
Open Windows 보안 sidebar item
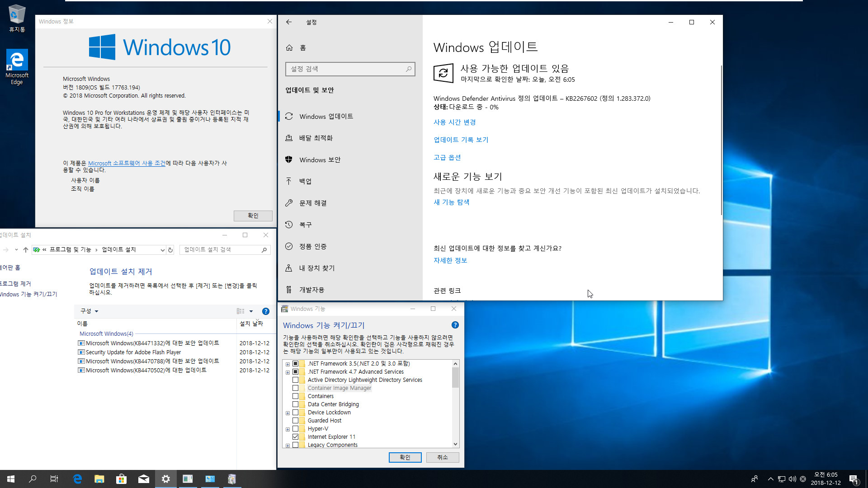click(x=350, y=160)
